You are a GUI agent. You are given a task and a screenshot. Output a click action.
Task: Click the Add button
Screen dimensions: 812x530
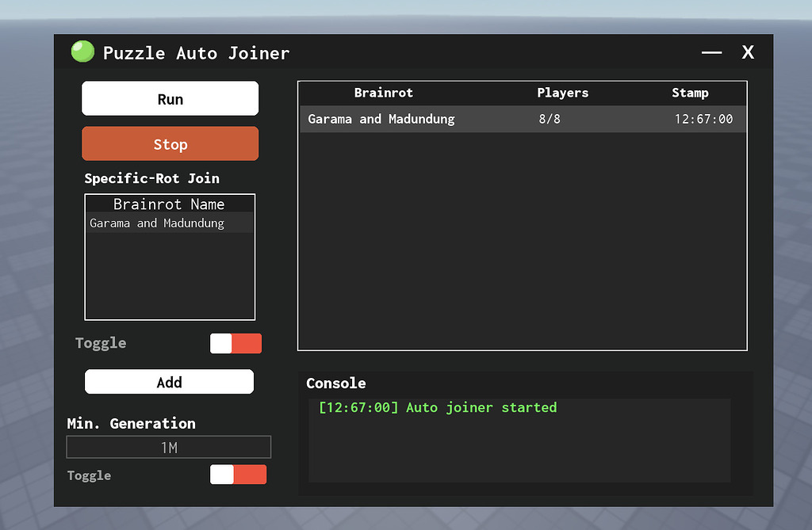tap(169, 381)
